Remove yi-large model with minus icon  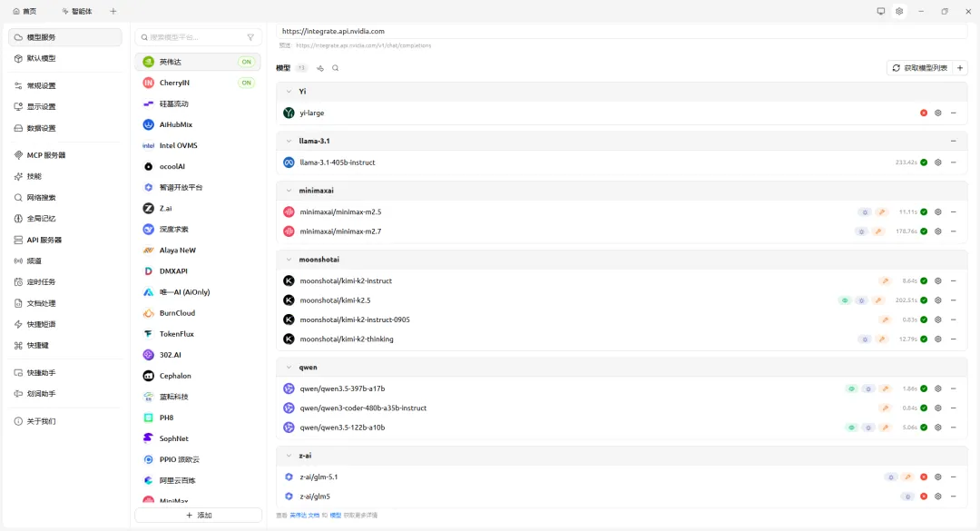[x=954, y=113]
